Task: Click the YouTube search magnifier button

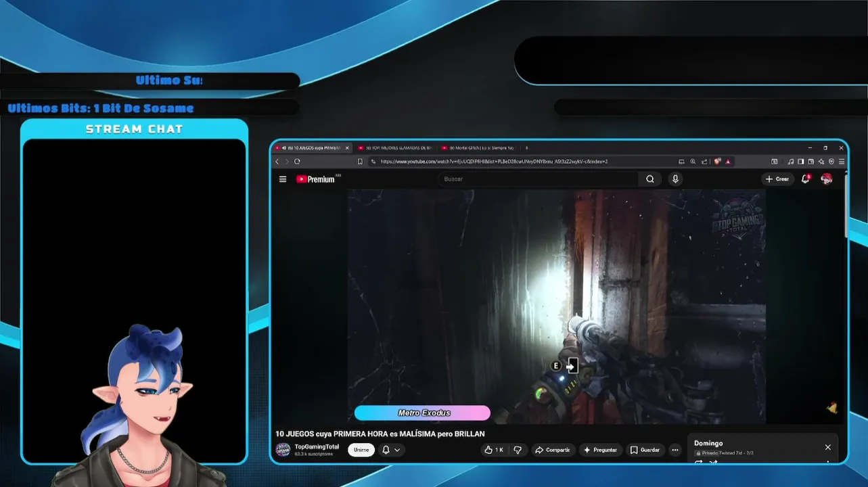Action: coord(650,179)
